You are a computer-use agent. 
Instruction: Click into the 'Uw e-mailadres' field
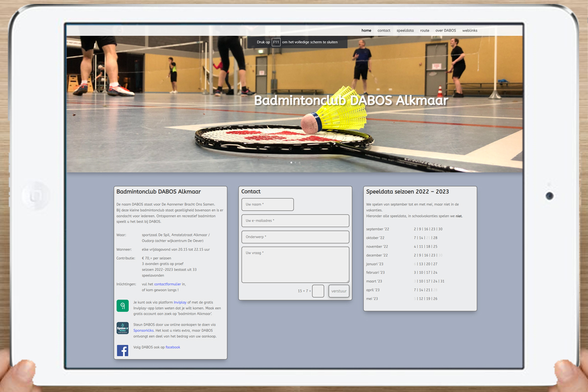295,220
